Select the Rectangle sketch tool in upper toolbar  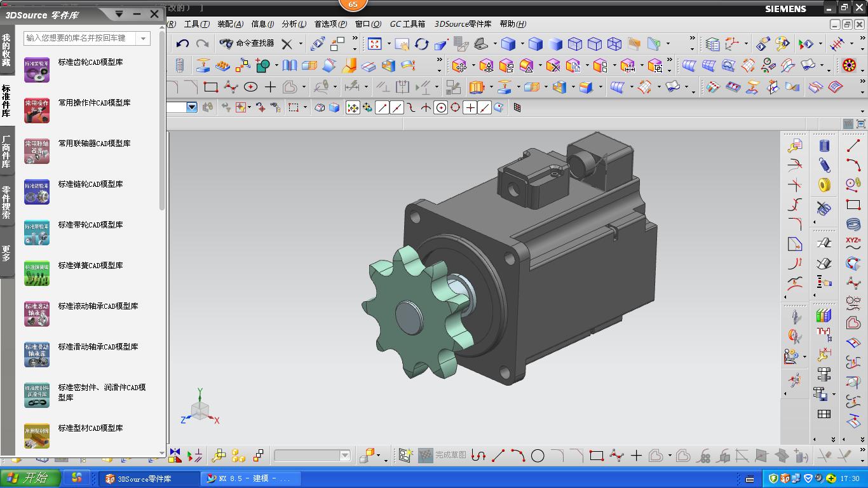pyautogui.click(x=211, y=86)
